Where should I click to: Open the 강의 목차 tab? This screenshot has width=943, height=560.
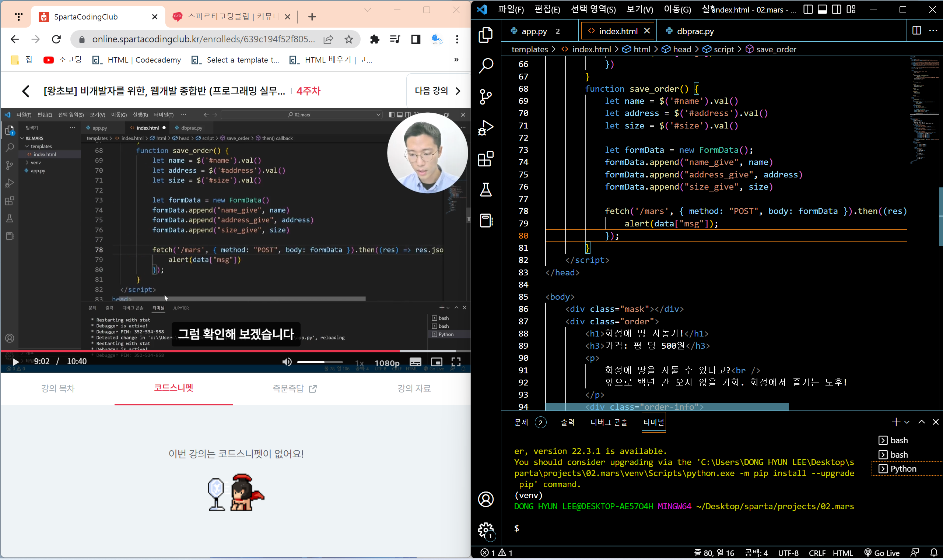tap(58, 388)
